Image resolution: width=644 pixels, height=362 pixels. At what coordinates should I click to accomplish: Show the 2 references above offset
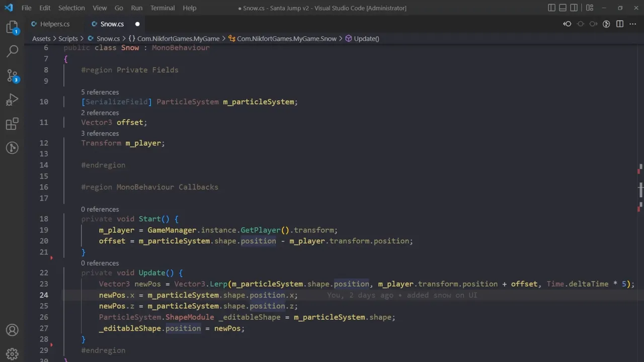click(x=100, y=113)
